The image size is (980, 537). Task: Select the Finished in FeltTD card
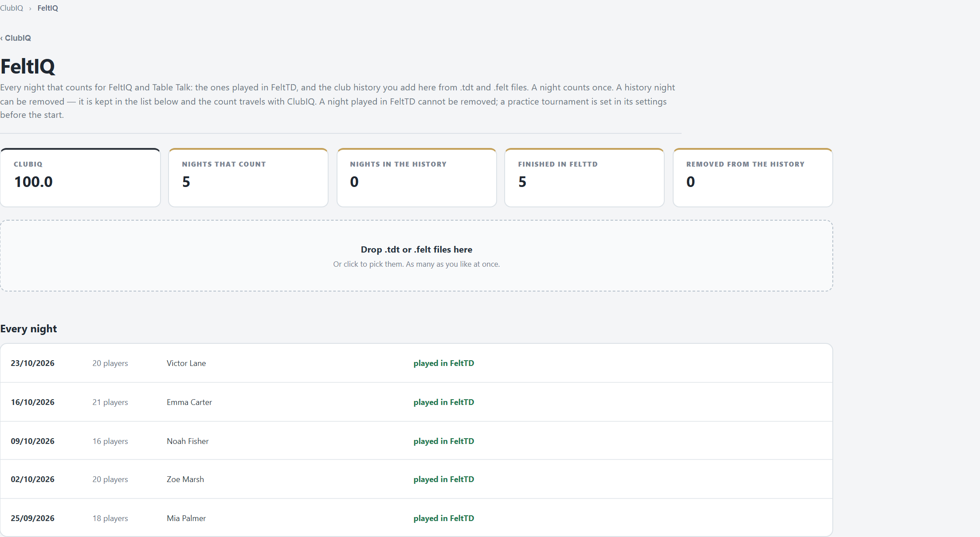click(584, 178)
